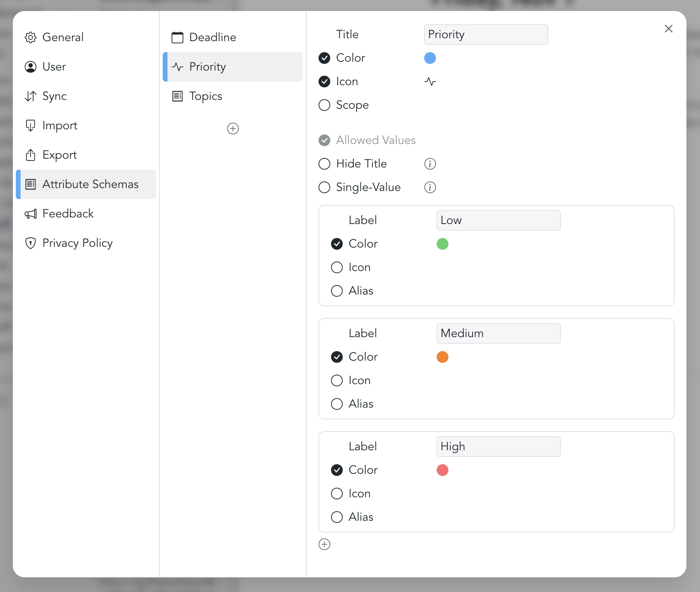Add a new allowed value with plus icon

tap(324, 544)
